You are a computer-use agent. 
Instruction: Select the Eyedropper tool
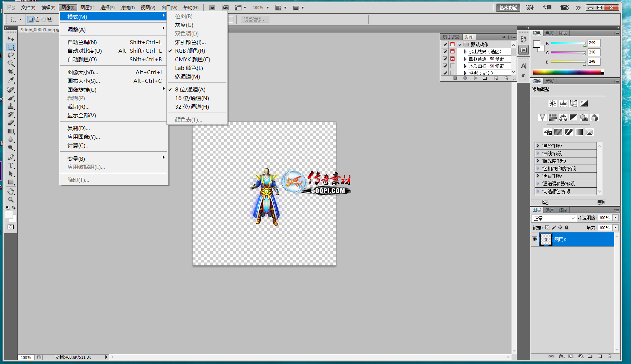[11, 80]
